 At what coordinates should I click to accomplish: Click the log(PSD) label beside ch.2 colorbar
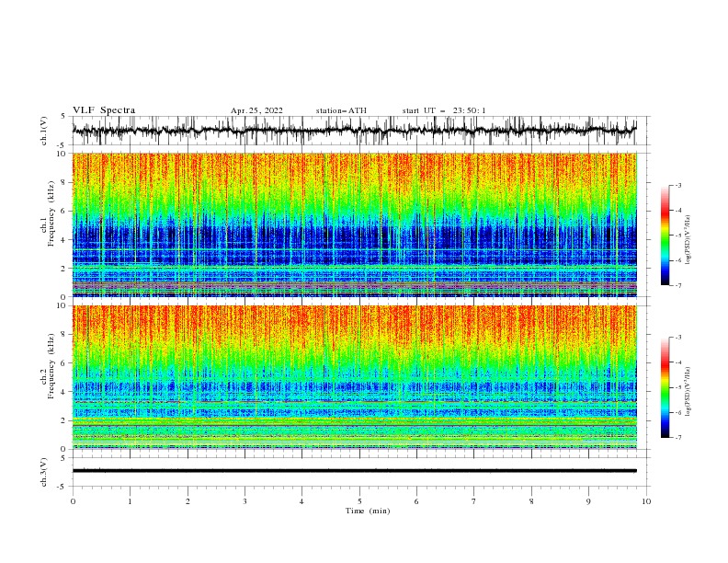[x=688, y=392]
